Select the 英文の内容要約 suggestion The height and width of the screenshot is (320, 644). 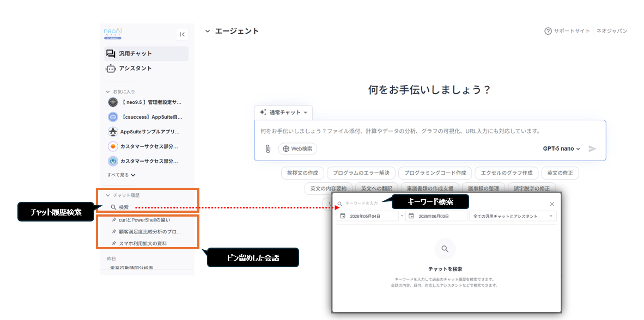(x=328, y=188)
